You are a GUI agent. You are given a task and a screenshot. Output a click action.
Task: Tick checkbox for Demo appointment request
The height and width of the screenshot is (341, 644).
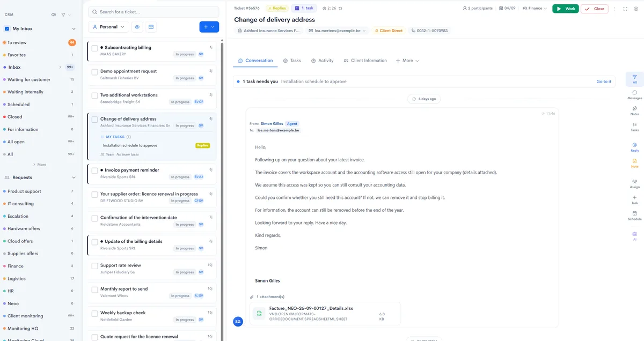(x=94, y=72)
